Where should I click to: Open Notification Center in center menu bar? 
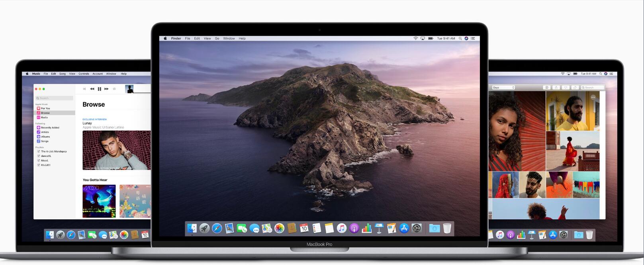473,39
